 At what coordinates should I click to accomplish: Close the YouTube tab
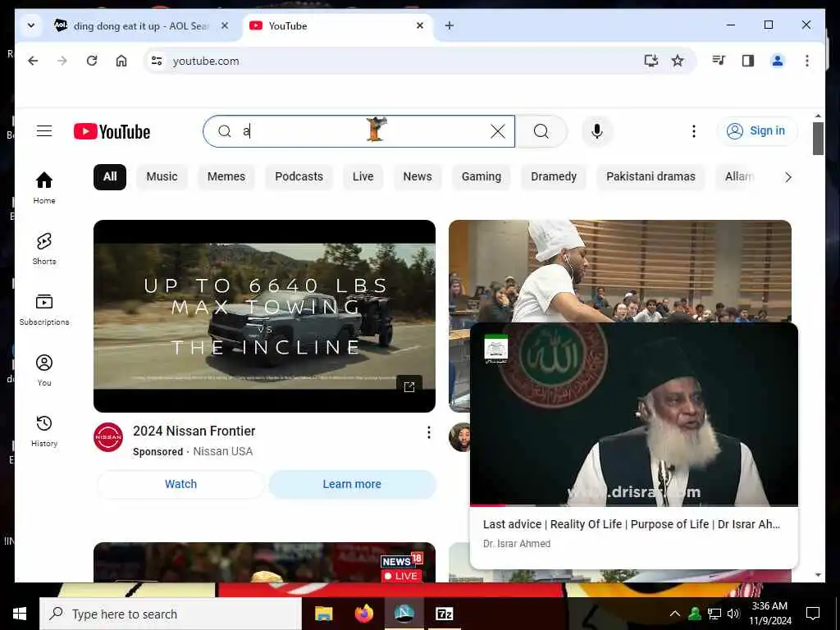point(420,25)
